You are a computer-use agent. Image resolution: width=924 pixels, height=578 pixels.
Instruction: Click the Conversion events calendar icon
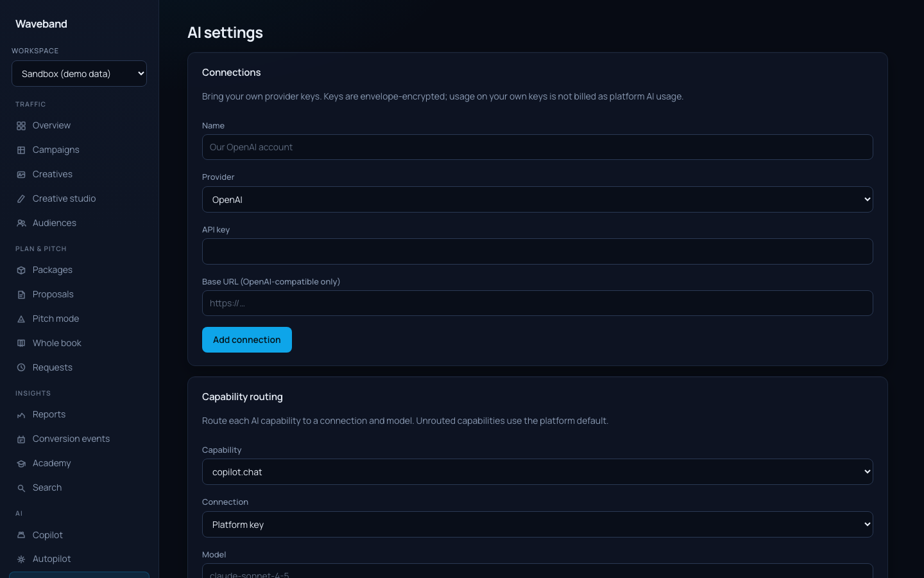[21, 439]
